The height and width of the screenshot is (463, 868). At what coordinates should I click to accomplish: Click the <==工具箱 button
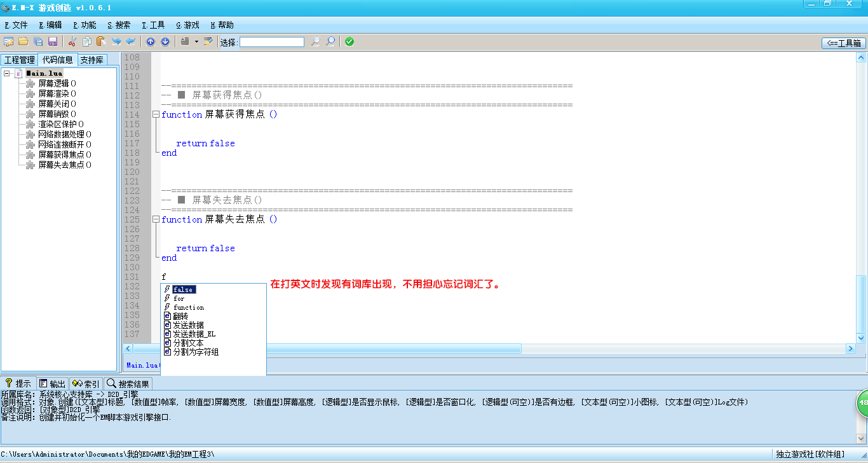[844, 43]
